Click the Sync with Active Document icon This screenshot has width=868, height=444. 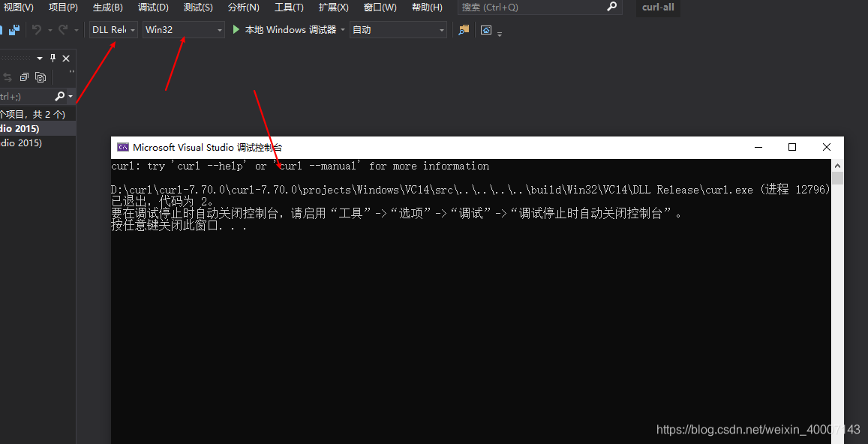(x=8, y=77)
